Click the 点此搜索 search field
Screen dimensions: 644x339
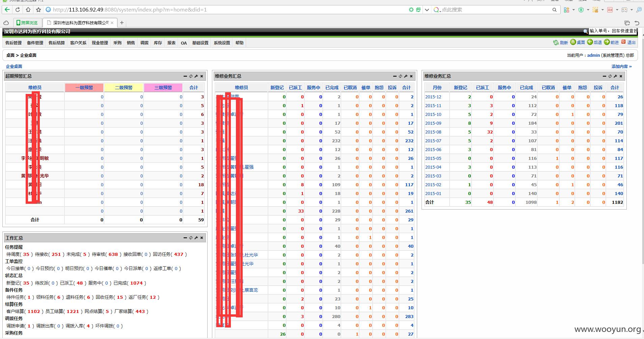(496, 10)
